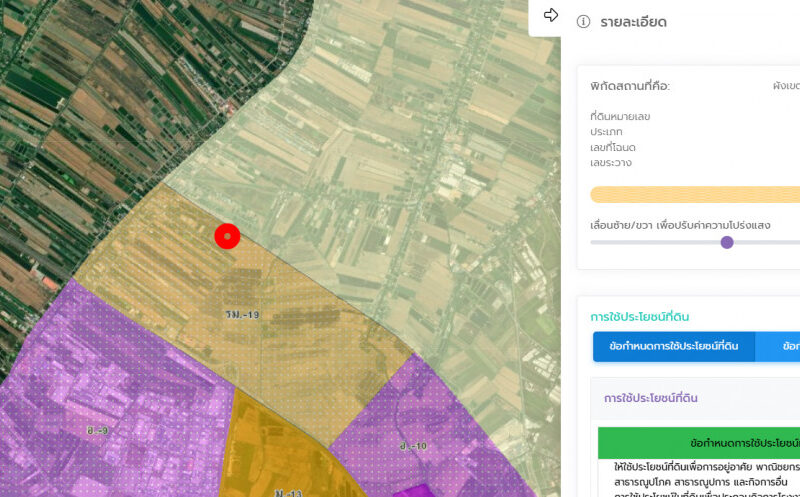This screenshot has width=800, height=497.
Task: Click the yellow zone color bar
Action: [695, 194]
